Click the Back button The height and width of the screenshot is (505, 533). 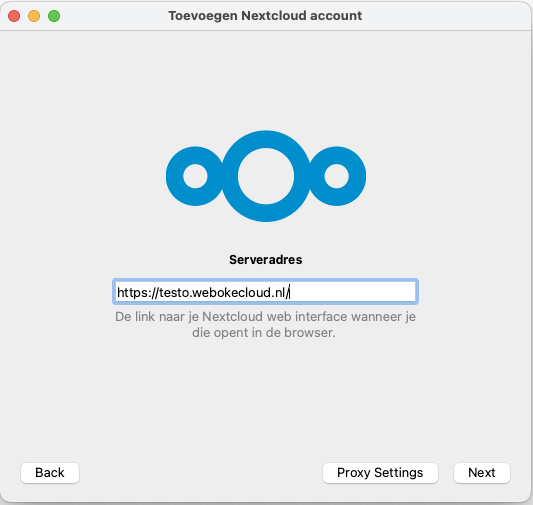(50, 473)
